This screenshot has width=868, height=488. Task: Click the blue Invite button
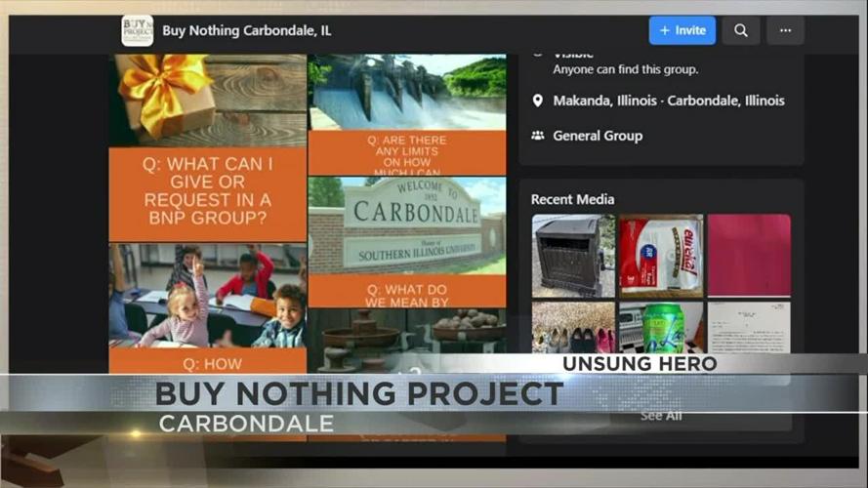682,30
